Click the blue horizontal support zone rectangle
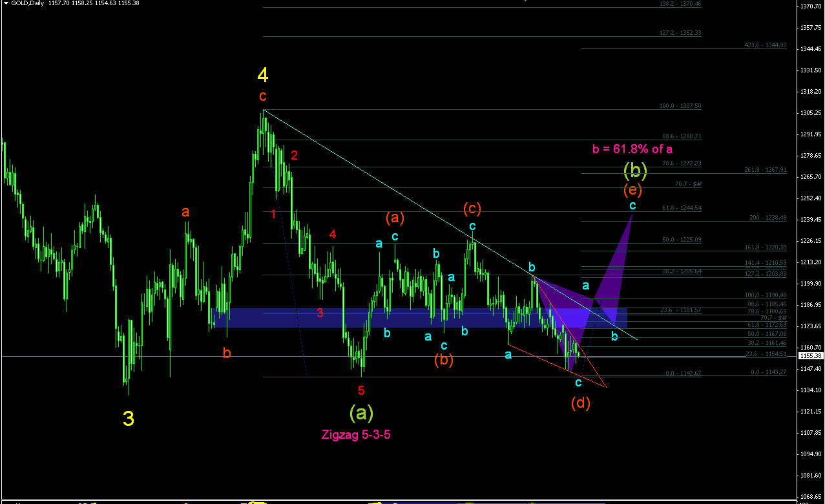The width and height of the screenshot is (825, 504). [x=420, y=317]
